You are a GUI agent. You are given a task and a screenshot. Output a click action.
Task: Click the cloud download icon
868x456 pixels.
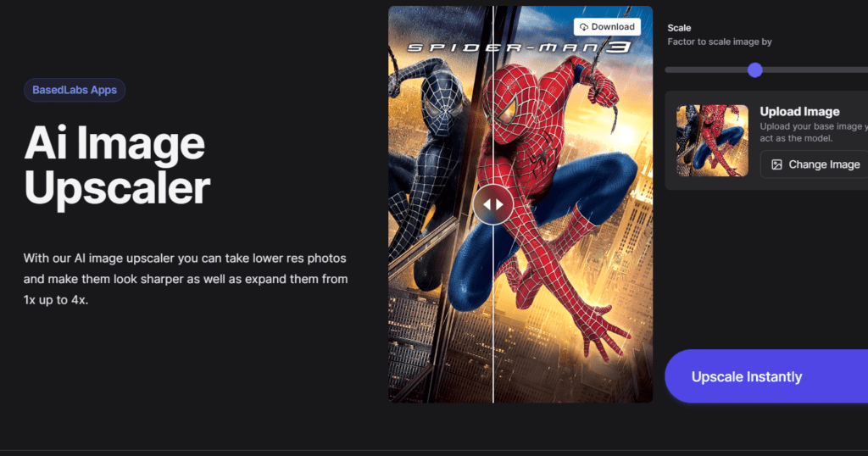[x=583, y=27]
